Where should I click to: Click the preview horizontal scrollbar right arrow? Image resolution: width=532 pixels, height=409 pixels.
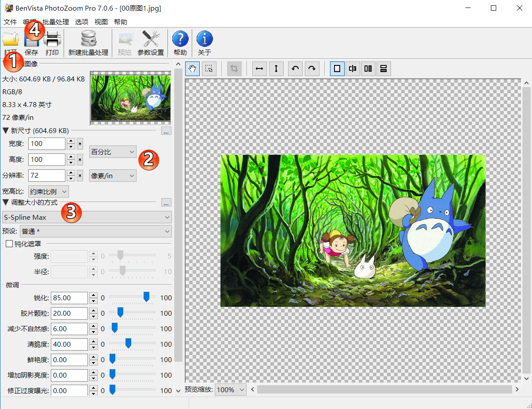(517, 390)
